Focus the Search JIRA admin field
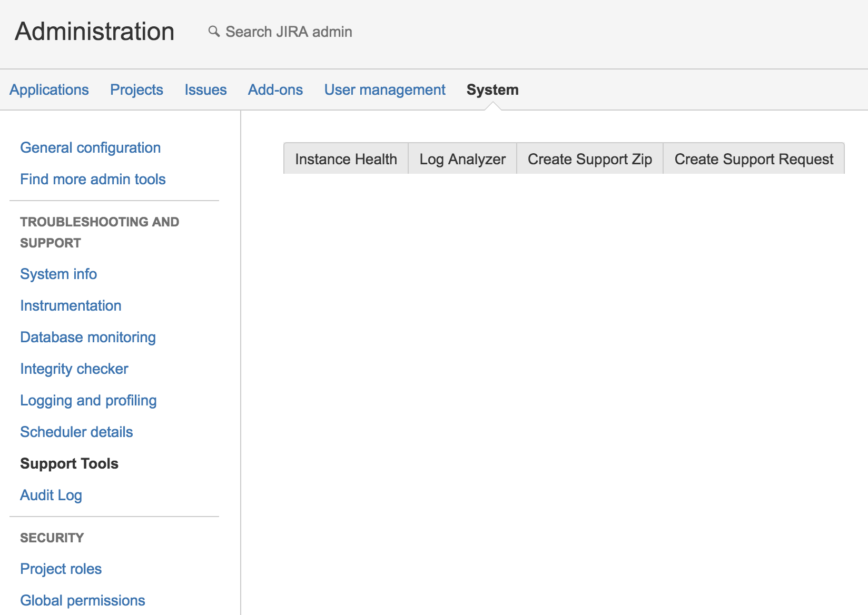The width and height of the screenshot is (868, 615). tap(289, 32)
